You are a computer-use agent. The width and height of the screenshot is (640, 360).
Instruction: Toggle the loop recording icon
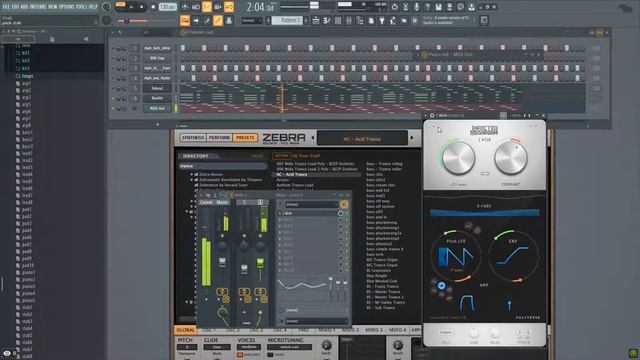229,7
